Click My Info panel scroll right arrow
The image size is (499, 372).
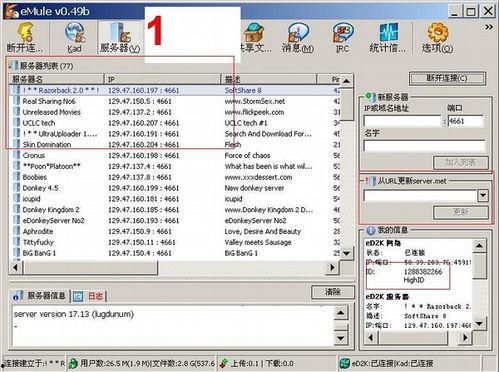pyautogui.click(x=465, y=338)
